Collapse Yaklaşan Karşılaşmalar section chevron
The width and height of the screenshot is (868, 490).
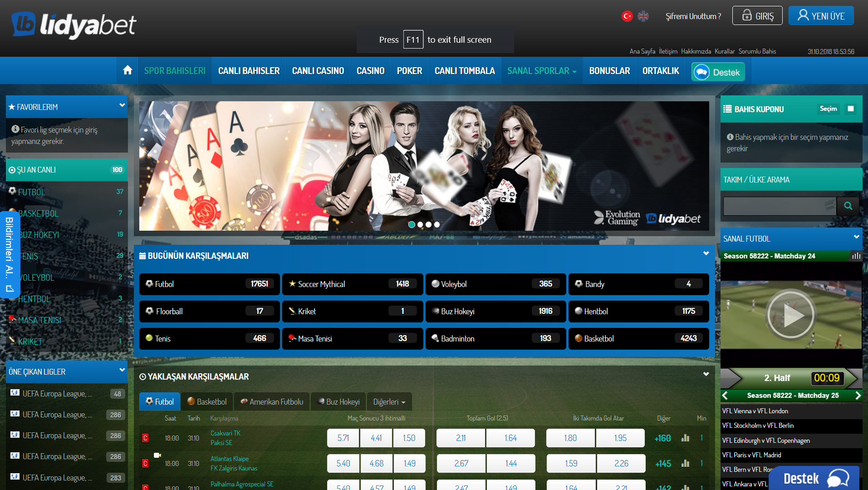[706, 374]
